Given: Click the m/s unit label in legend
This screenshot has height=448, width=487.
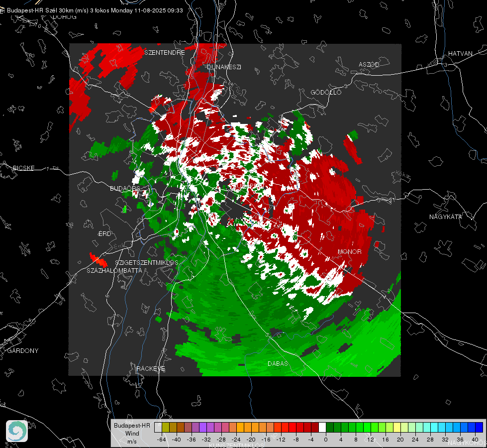Looking at the screenshot, I should pyautogui.click(x=132, y=441).
